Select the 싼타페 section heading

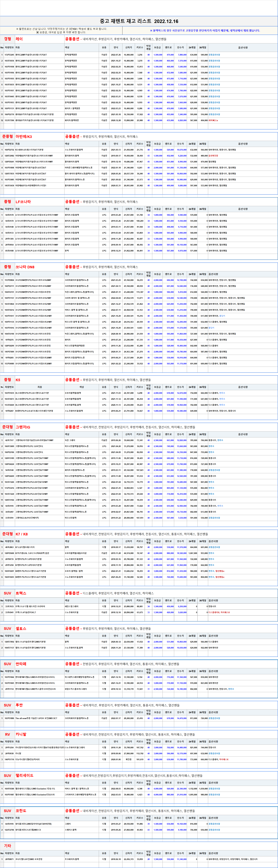(21, 664)
